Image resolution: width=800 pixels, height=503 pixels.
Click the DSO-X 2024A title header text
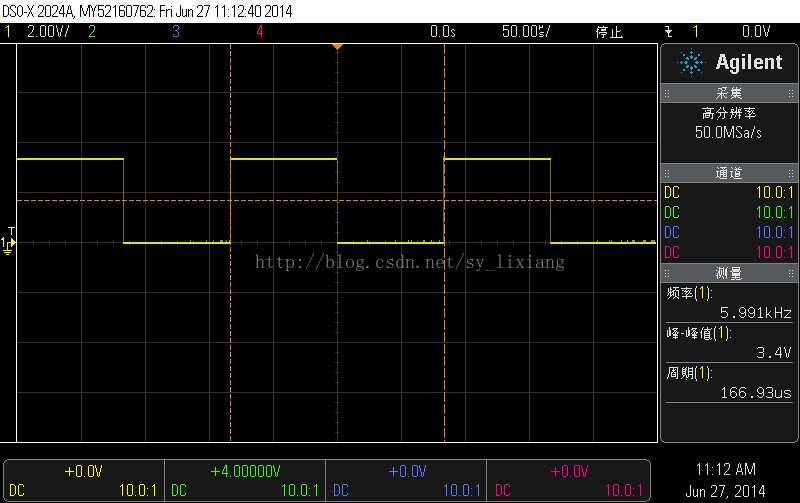147,11
